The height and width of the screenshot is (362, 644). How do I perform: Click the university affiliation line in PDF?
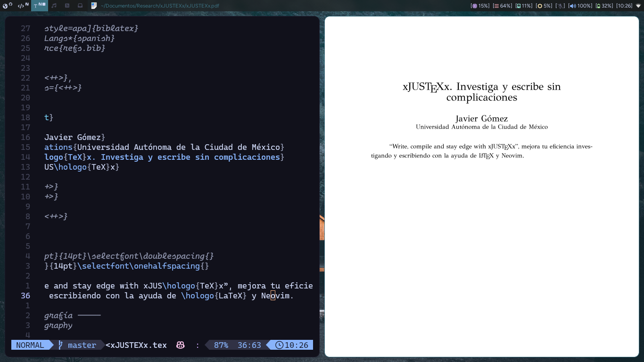coord(482,127)
